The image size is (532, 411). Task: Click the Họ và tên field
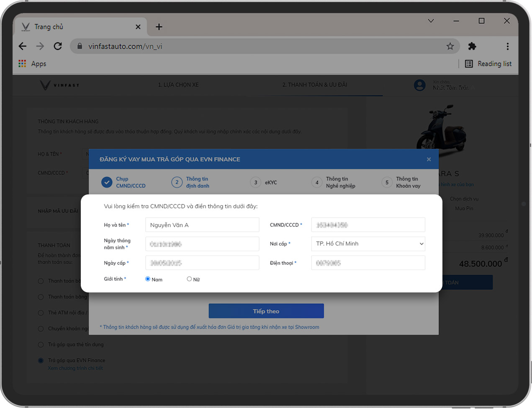coord(202,225)
